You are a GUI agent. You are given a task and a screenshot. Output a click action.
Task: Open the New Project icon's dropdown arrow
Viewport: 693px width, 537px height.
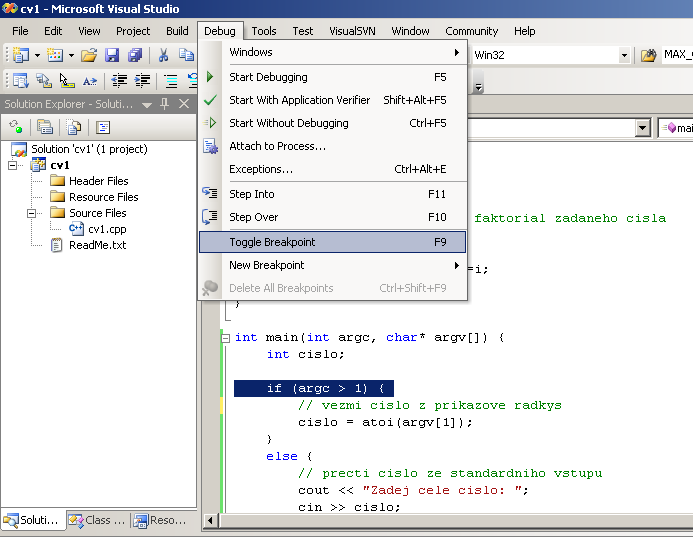[37, 56]
